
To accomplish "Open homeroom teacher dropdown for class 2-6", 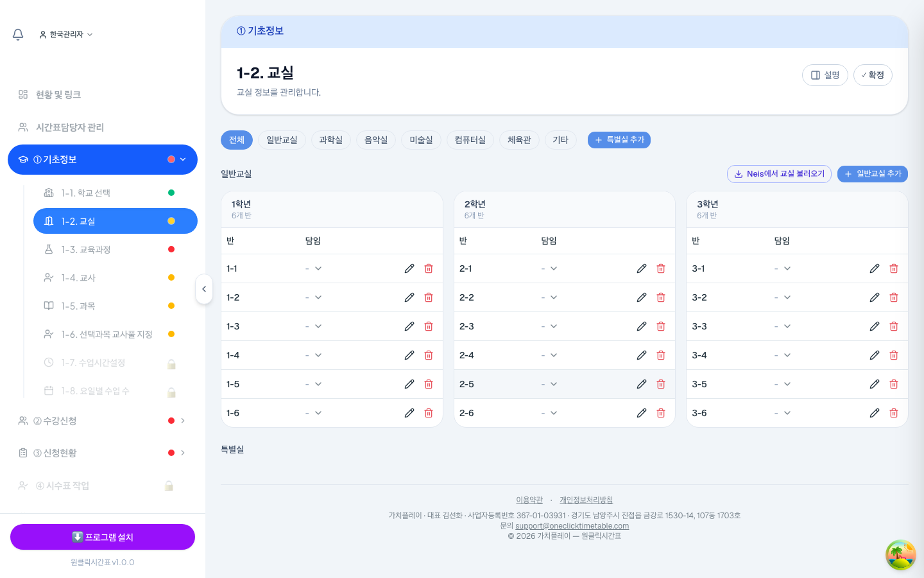I will (x=549, y=413).
